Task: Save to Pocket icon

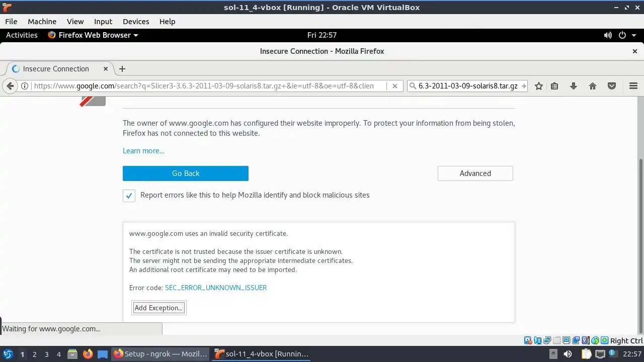Action: [x=612, y=86]
